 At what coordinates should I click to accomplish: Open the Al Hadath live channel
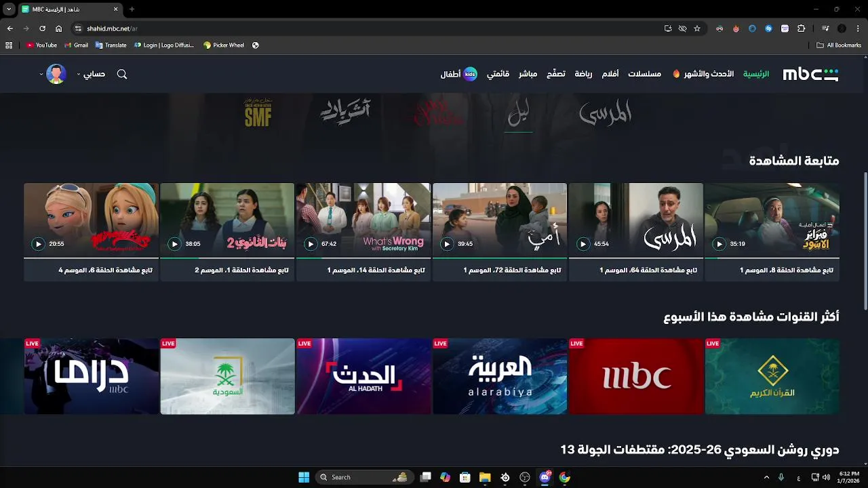click(x=363, y=376)
